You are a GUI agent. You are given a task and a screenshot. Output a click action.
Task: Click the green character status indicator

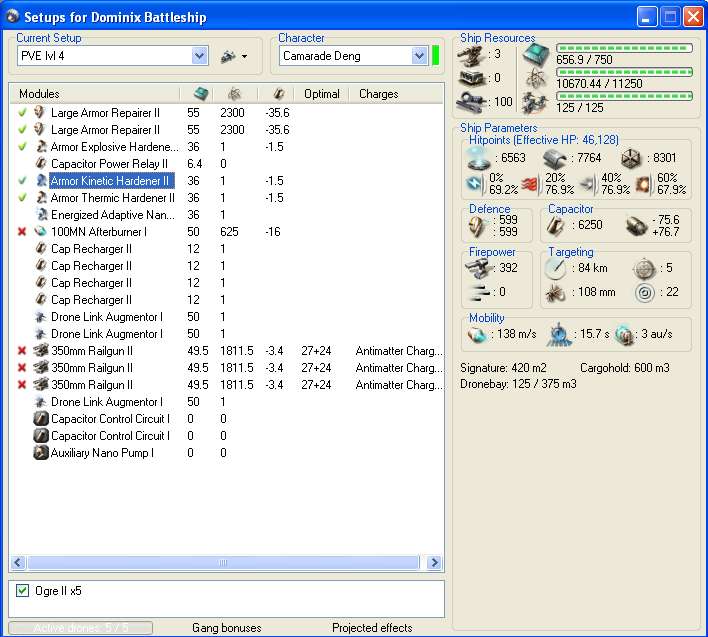pyautogui.click(x=436, y=56)
